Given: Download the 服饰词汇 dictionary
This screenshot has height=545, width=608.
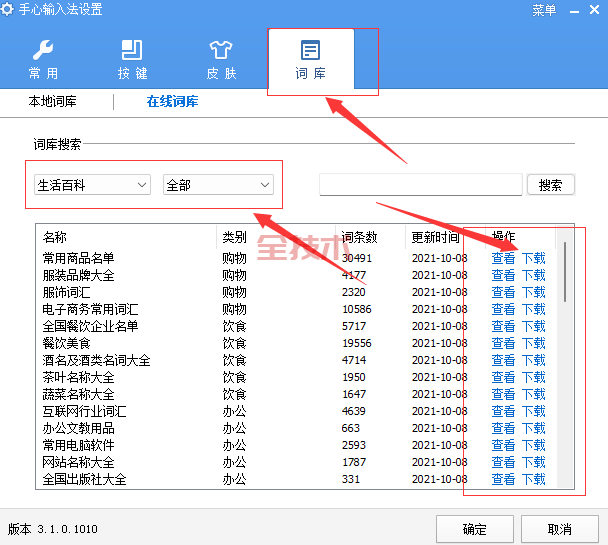Looking at the screenshot, I should coord(534,292).
